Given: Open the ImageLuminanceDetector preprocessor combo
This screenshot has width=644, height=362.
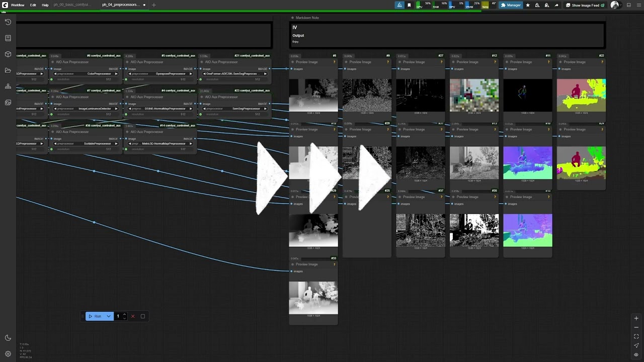Looking at the screenshot, I should [x=86, y=109].
